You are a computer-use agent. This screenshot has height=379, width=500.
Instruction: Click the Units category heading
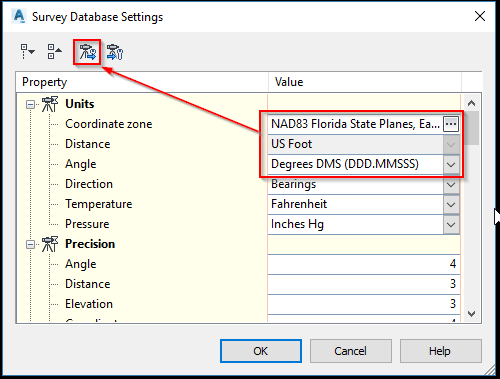point(80,104)
